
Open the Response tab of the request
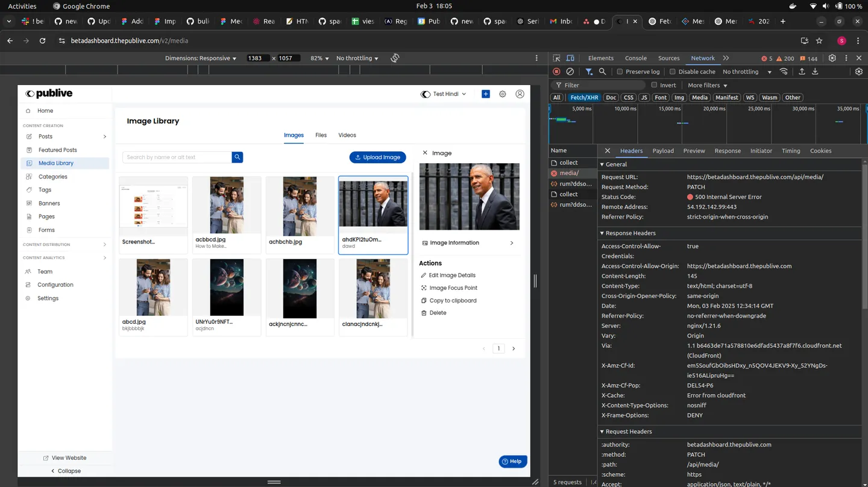(728, 151)
